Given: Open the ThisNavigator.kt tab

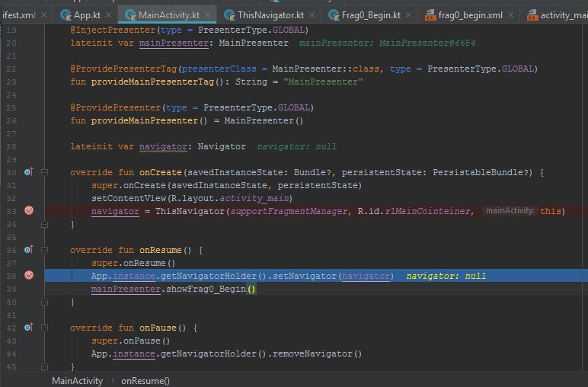Looking at the screenshot, I should (x=270, y=15).
